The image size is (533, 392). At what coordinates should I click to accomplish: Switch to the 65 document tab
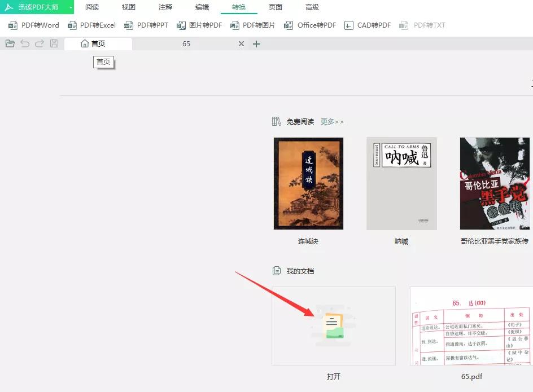point(186,43)
